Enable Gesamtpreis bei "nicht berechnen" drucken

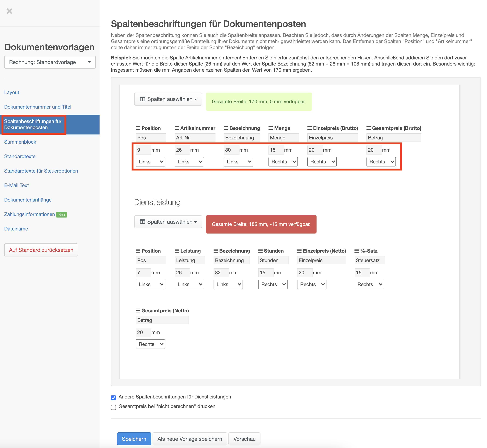(113, 407)
